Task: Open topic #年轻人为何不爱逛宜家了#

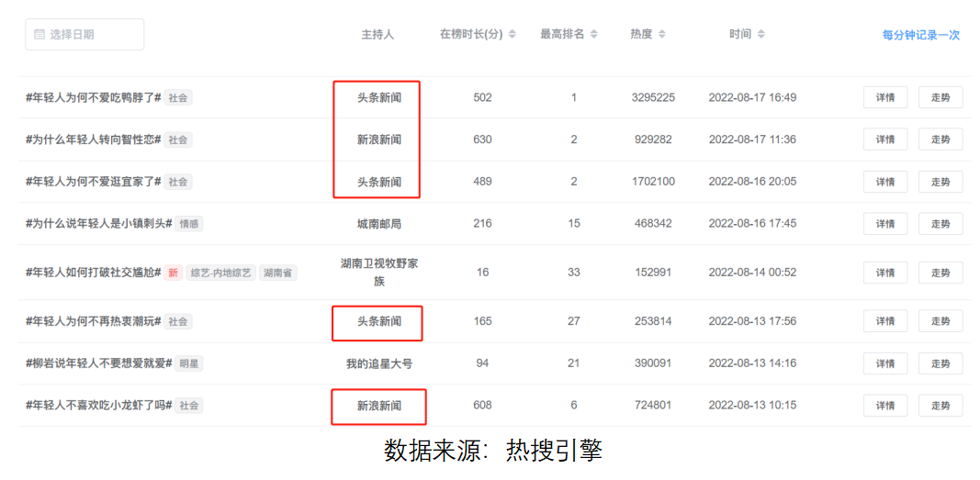Action: tap(94, 182)
